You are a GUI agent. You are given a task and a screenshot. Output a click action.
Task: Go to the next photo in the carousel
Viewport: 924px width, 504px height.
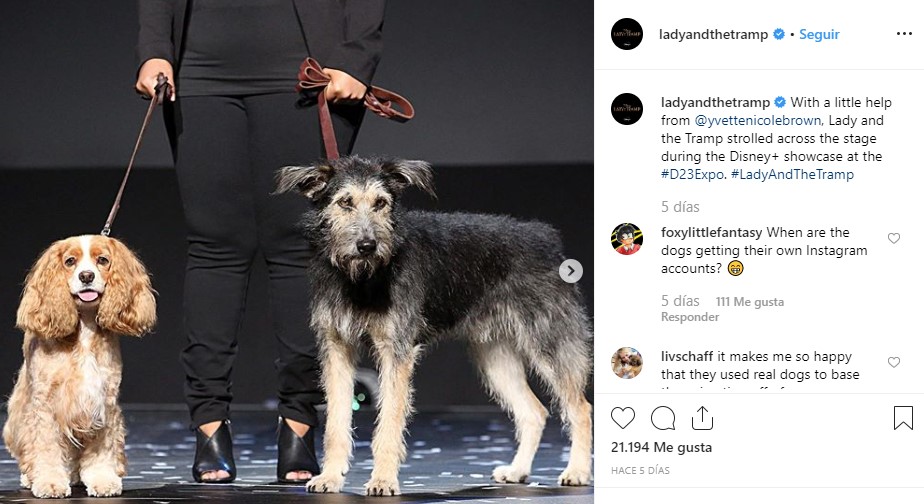tap(570, 271)
